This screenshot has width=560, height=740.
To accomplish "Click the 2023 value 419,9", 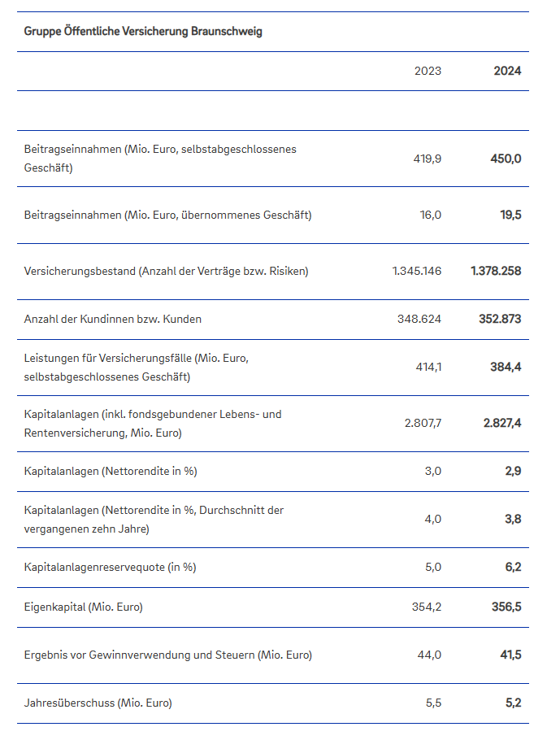I will click(428, 159).
